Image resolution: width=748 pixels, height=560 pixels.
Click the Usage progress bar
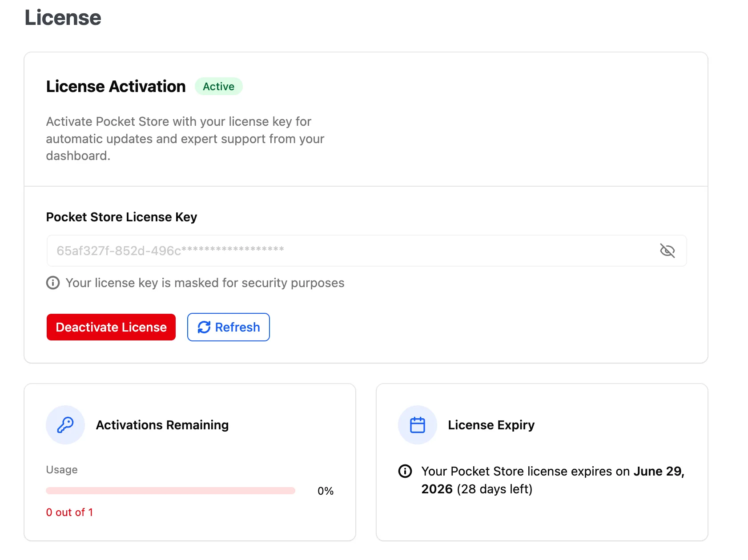point(171,491)
